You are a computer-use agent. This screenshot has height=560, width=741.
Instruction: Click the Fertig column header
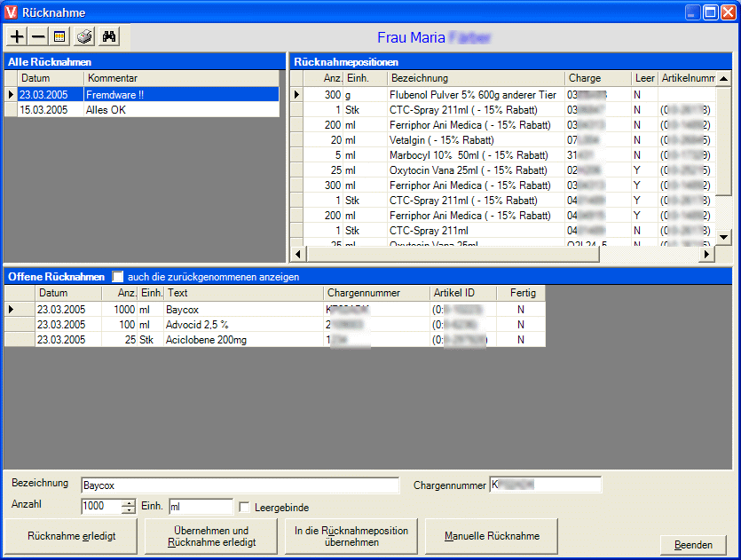(521, 293)
